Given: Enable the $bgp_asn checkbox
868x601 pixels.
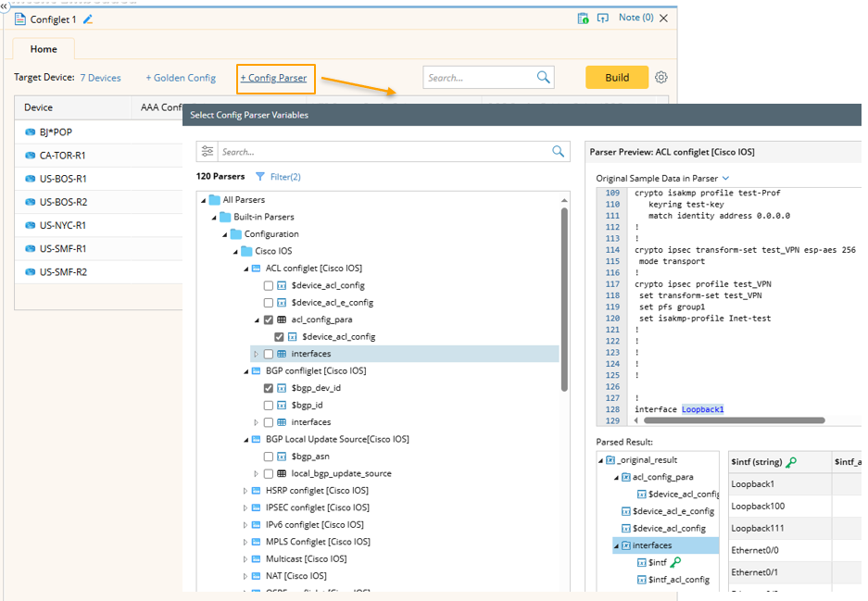Looking at the screenshot, I should click(269, 457).
